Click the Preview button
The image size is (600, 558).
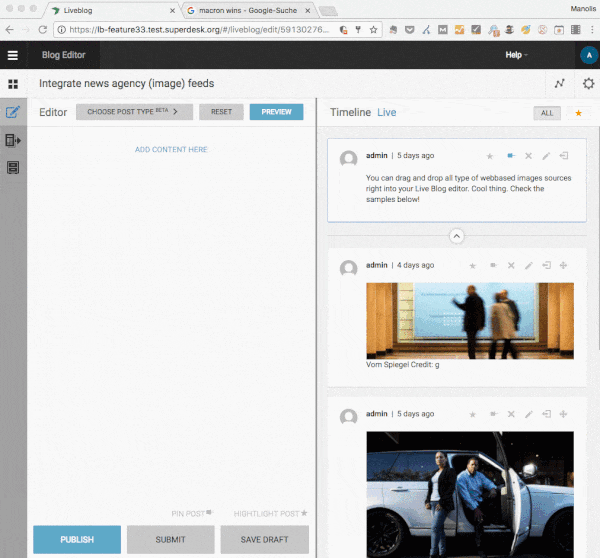(276, 112)
